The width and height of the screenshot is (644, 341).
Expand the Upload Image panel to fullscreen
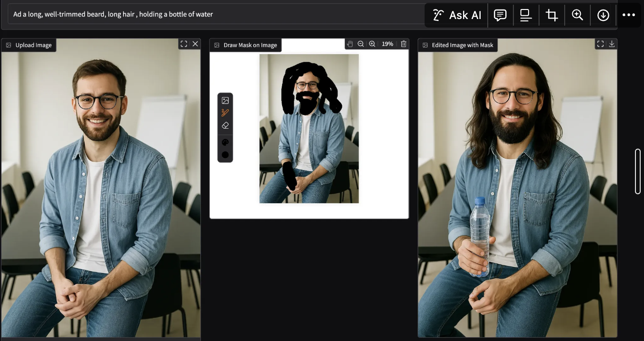pos(184,44)
